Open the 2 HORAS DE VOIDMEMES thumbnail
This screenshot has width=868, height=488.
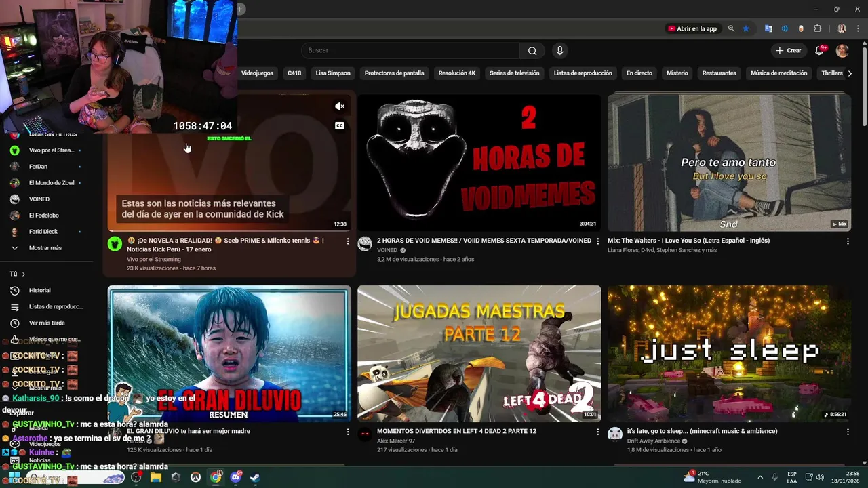tap(479, 163)
